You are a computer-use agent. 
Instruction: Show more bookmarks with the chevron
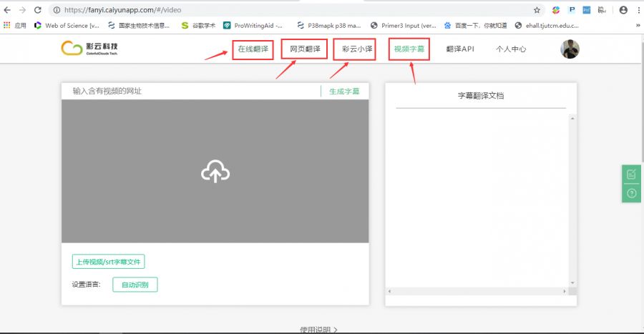(638, 26)
